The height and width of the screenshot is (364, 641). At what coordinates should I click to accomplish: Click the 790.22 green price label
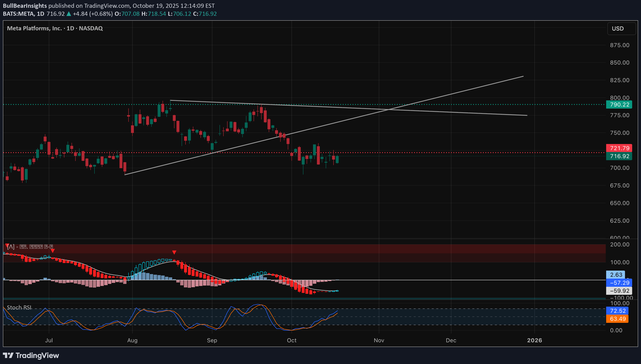[619, 104]
